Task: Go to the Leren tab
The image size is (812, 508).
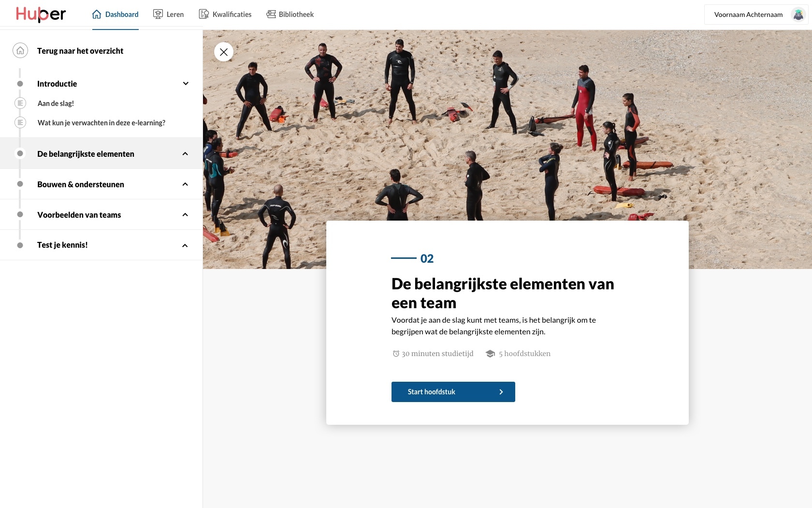Action: (x=168, y=15)
